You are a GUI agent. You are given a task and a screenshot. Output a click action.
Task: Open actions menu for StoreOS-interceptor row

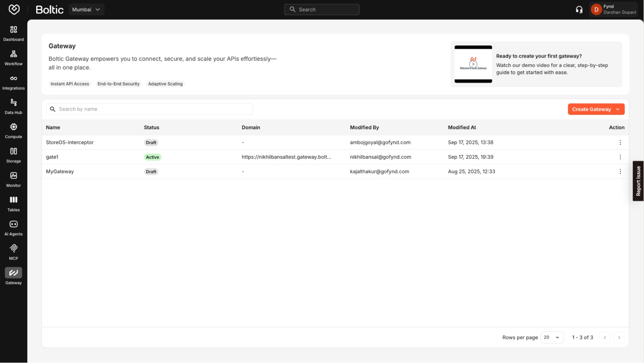coord(620,143)
